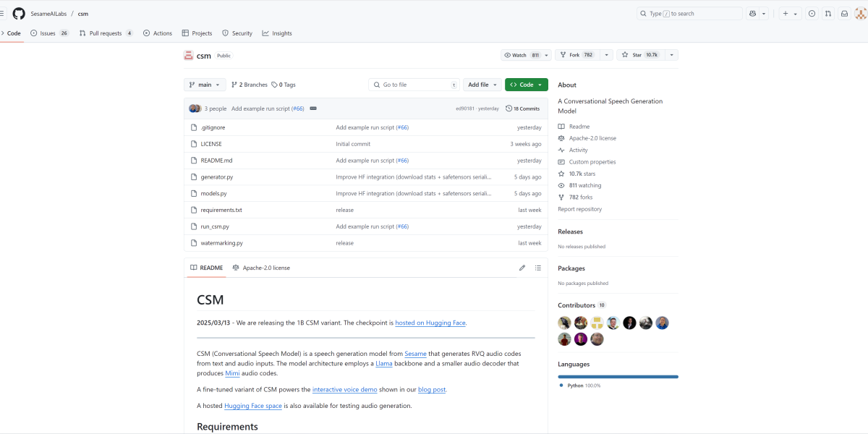
Task: Expand the latest commit message ellipsis
Action: (313, 109)
